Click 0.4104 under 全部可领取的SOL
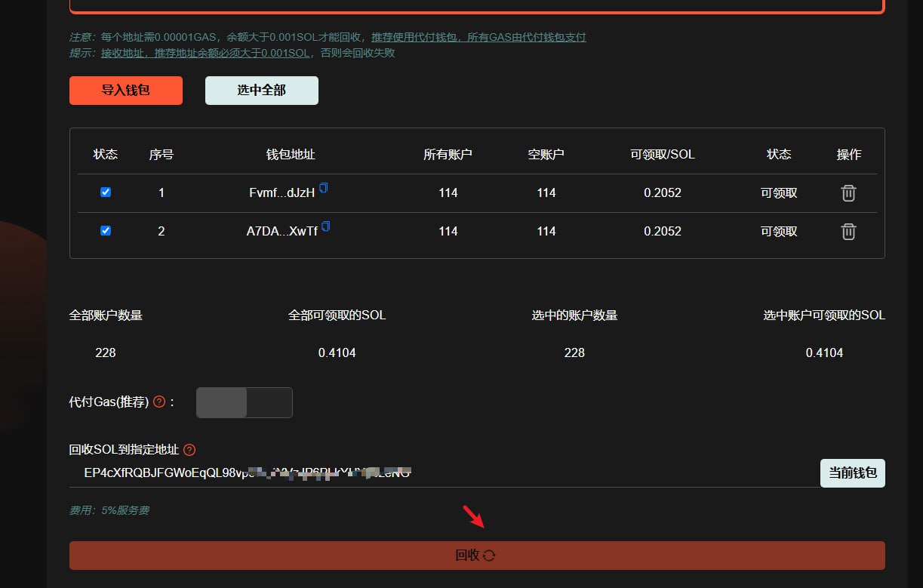 coord(337,352)
